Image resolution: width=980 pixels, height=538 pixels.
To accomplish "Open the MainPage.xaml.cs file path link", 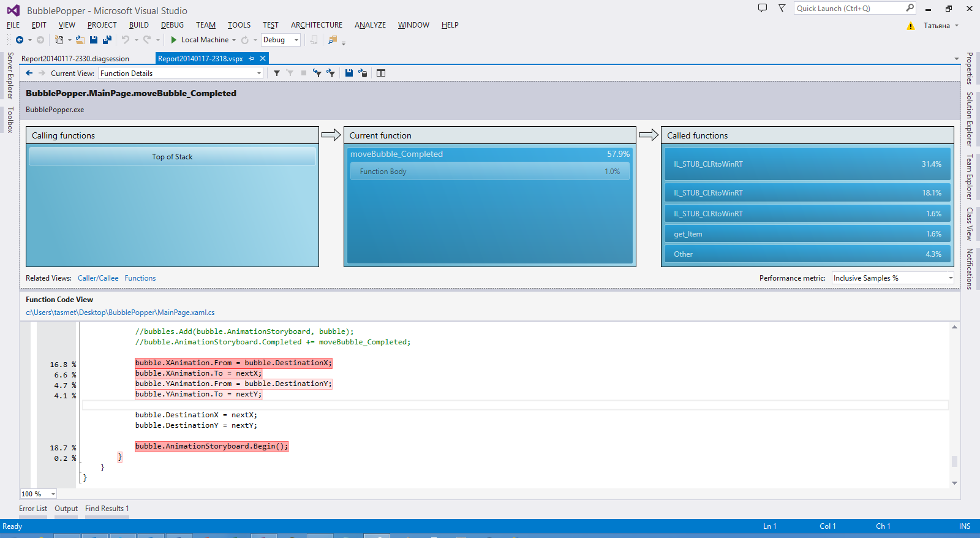I will pyautogui.click(x=120, y=313).
